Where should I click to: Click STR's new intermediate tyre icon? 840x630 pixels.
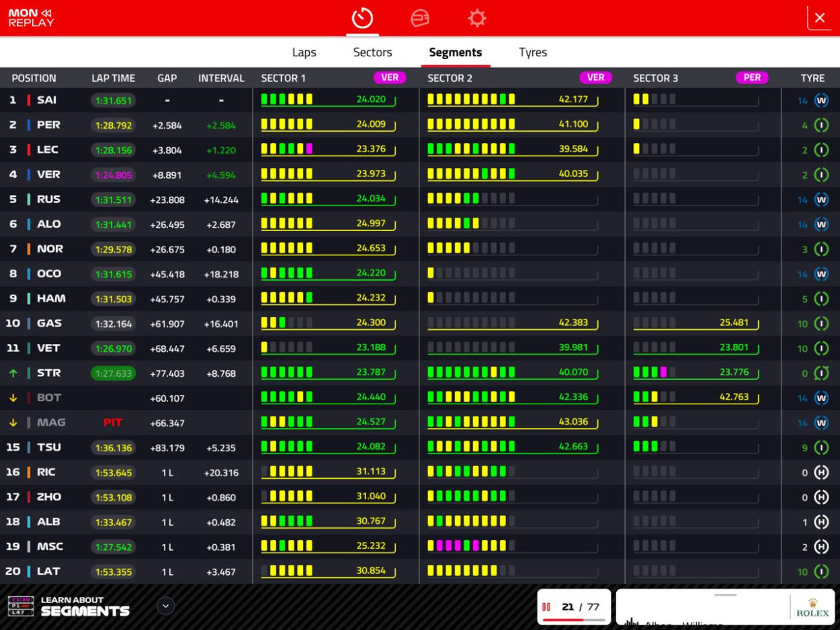(821, 373)
